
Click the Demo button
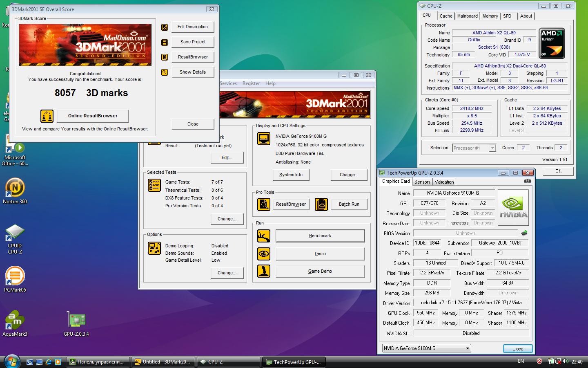pos(320,254)
